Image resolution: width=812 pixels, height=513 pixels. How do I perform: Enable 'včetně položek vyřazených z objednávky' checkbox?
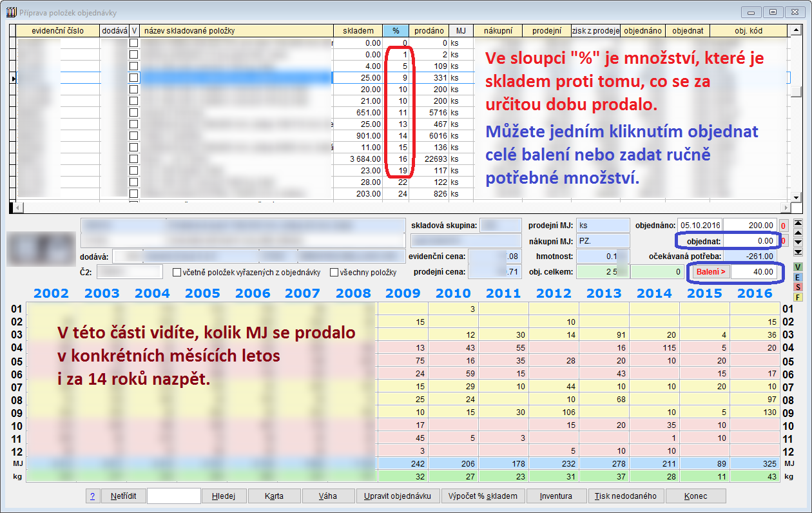tap(177, 273)
